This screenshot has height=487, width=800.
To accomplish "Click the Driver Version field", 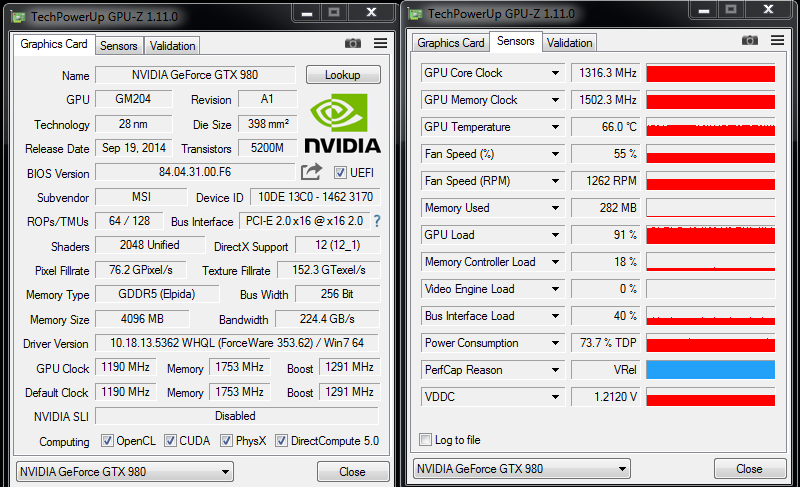I will coord(237,343).
